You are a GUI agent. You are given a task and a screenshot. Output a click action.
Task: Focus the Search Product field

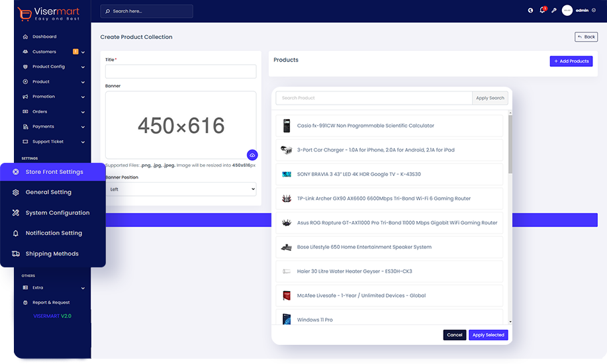point(374,98)
